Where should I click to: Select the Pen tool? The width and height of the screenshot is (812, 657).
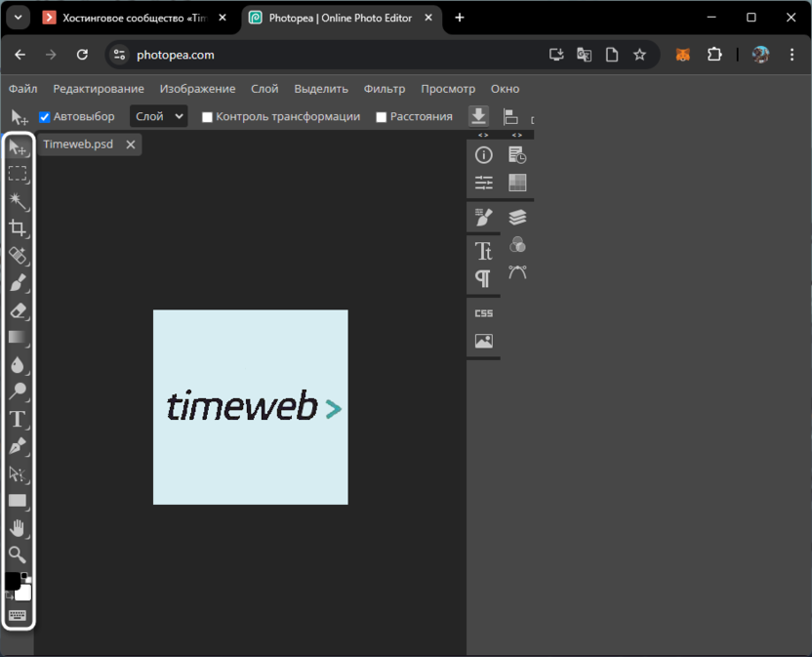tap(18, 447)
